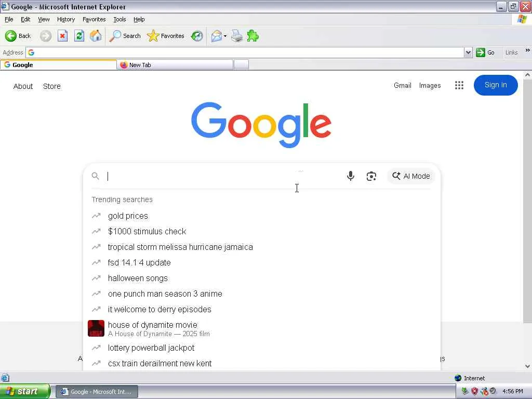Switch to the New Tab tab

coord(175,65)
